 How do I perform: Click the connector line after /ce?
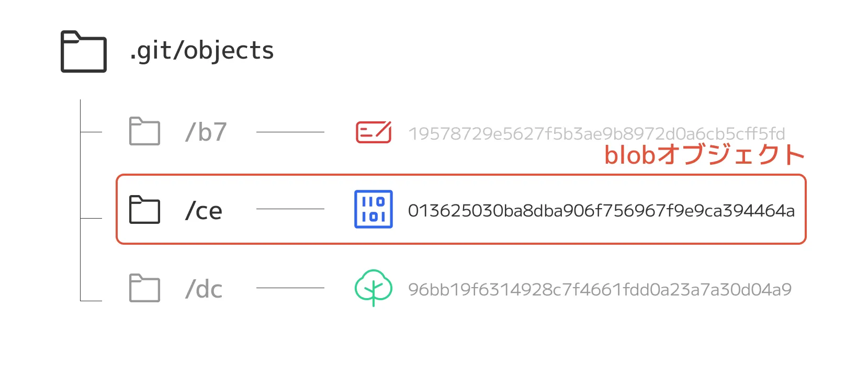[x=290, y=209]
